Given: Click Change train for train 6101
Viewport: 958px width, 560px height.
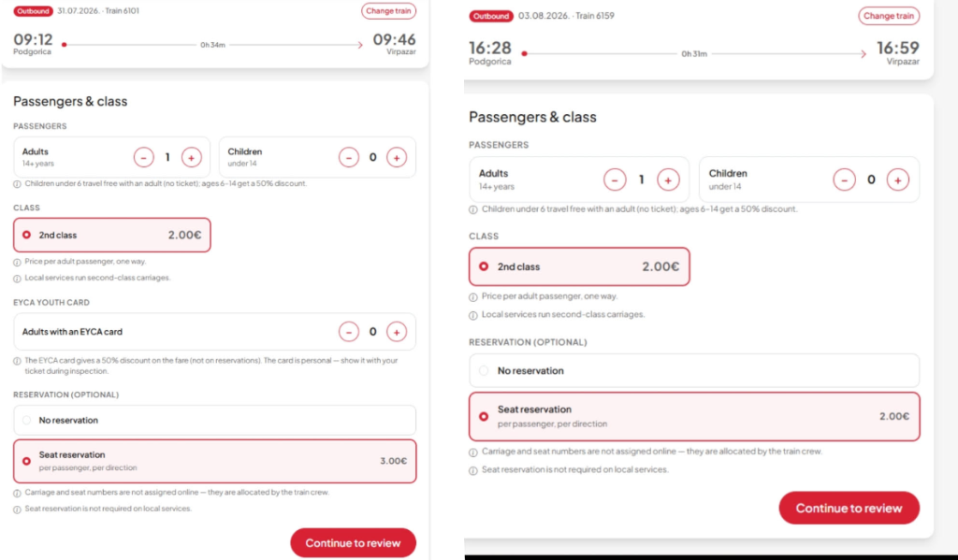Looking at the screenshot, I should point(388,11).
